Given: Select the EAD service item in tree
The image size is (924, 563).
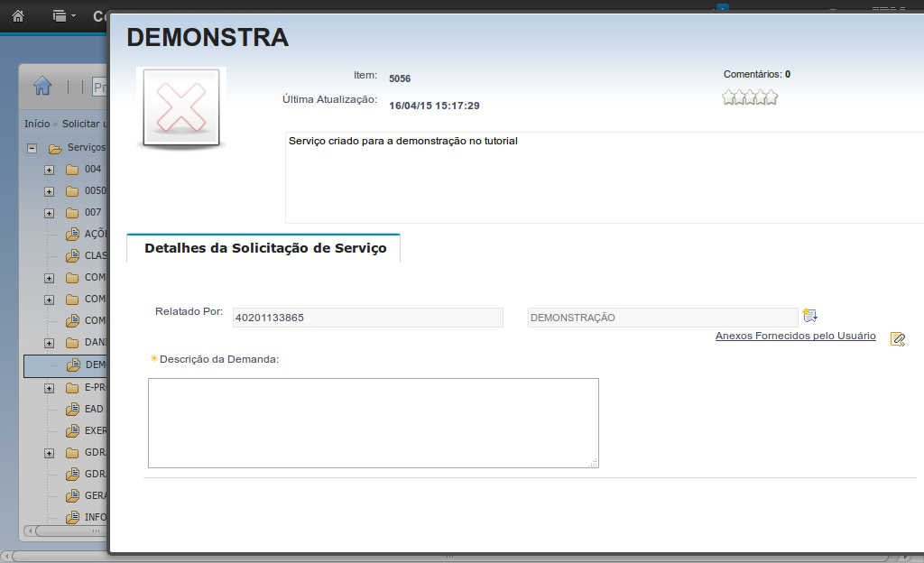Looking at the screenshot, I should [93, 409].
